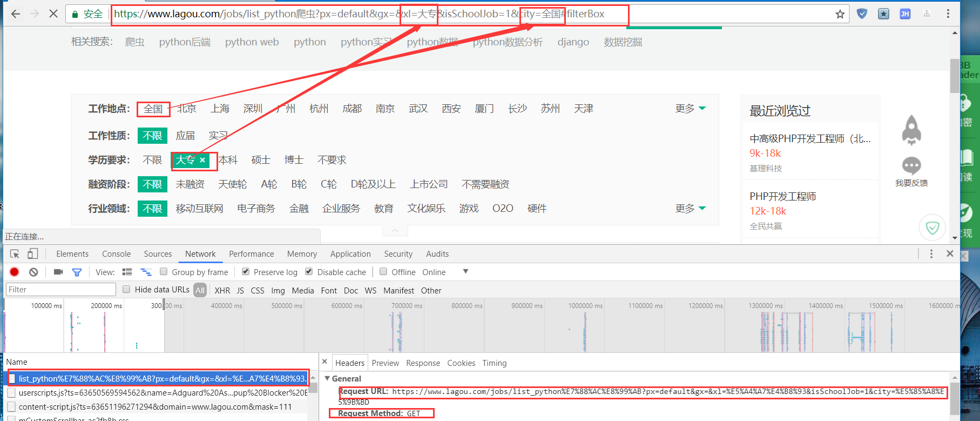Select the All request type filter
The image size is (980, 421).
coord(200,290)
